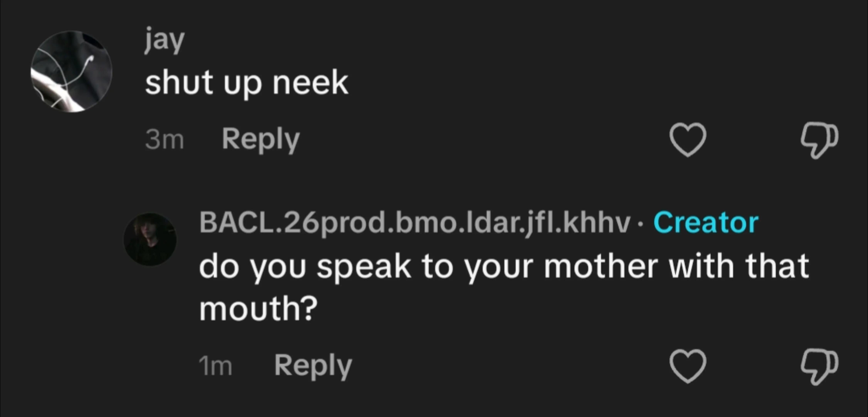
Task: Reply to jay's comment
Action: [261, 140]
